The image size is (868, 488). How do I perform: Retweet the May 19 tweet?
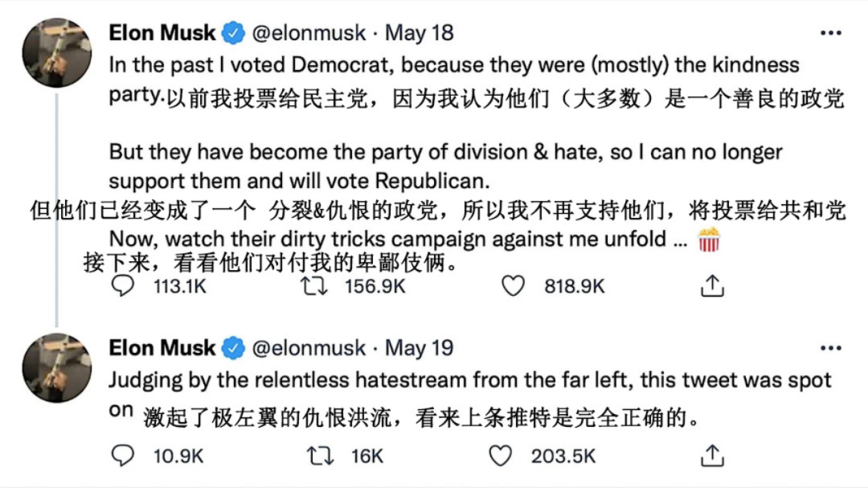pyautogui.click(x=320, y=457)
